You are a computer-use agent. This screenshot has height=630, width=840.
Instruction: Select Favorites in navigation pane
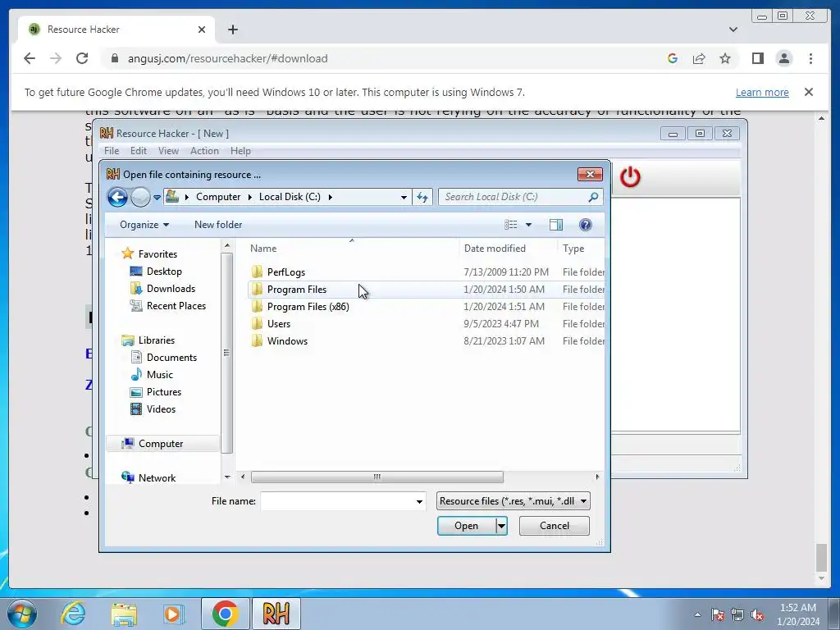(157, 254)
